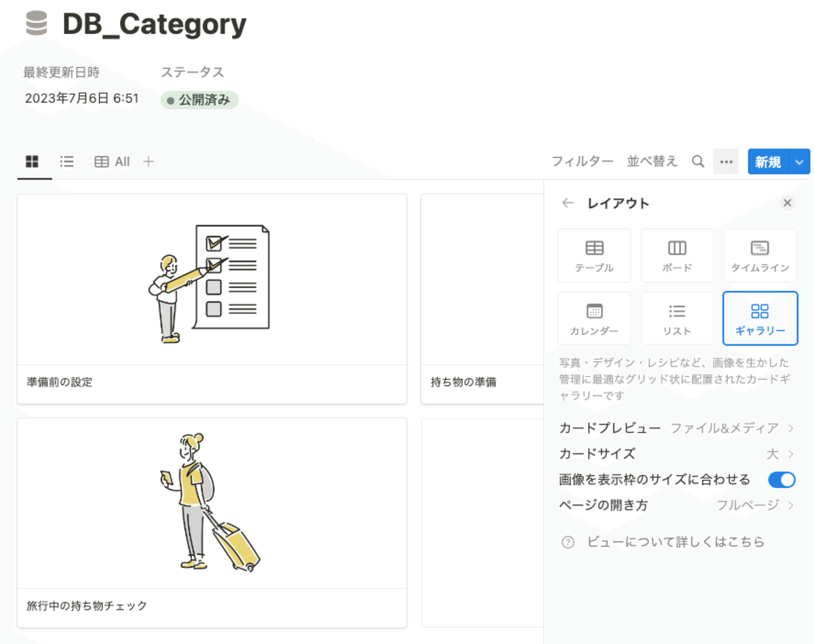The width and height of the screenshot is (814, 644).
Task: Select the テーブル layout option
Action: (x=594, y=256)
